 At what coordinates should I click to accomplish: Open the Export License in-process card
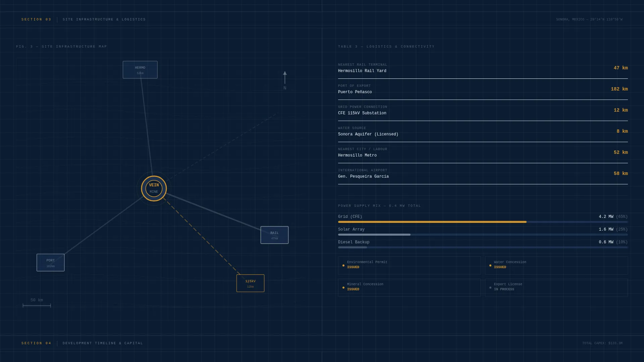tap(556, 288)
